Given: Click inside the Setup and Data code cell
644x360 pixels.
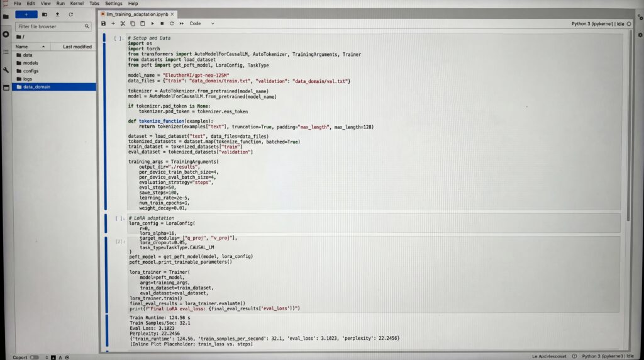Looking at the screenshot, I should pos(374,123).
